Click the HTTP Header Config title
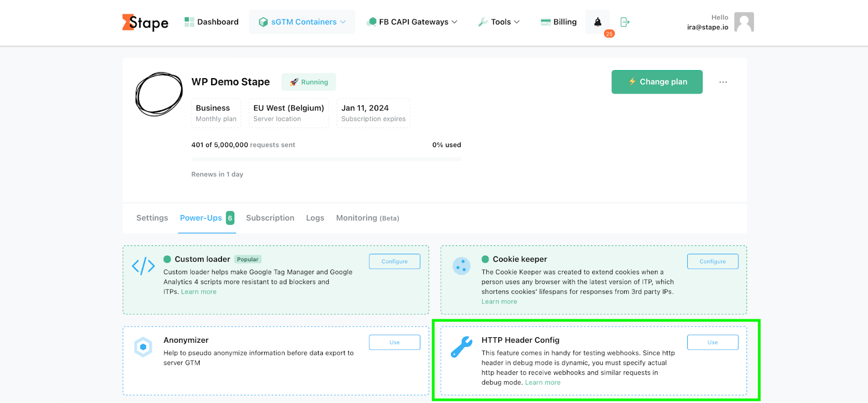Viewport: 868px width, 403px height. click(520, 340)
